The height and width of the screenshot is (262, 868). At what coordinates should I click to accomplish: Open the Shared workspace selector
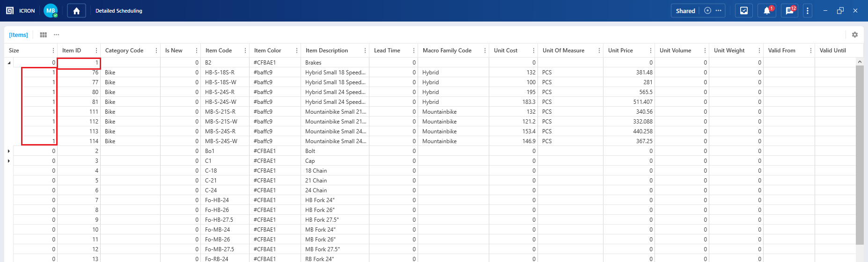[685, 11]
